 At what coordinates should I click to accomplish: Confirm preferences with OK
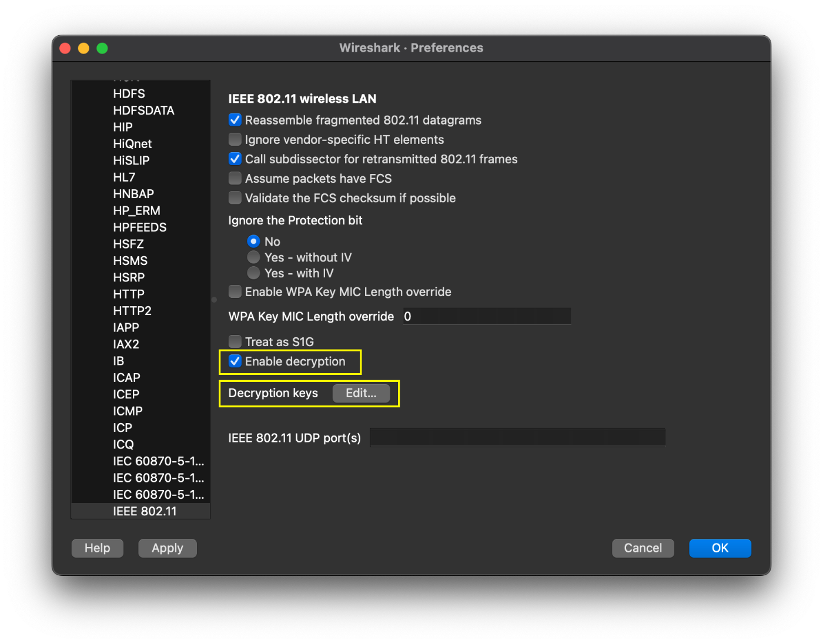tap(720, 548)
